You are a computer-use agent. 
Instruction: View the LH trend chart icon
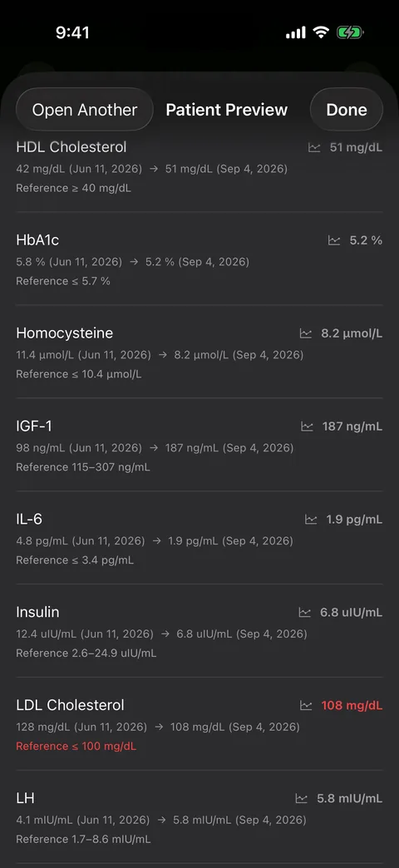[302, 799]
